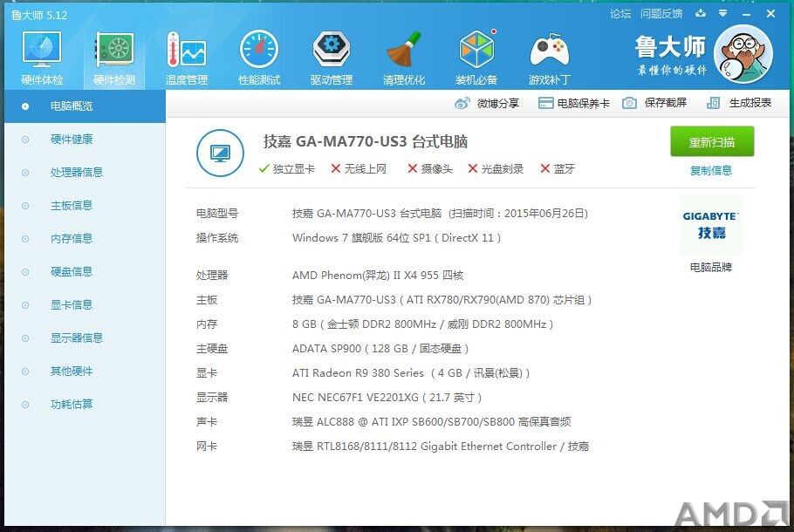The width and height of the screenshot is (794, 532).
Task: Click the AMD Phenom II X4 955 processor text
Action: tap(378, 276)
